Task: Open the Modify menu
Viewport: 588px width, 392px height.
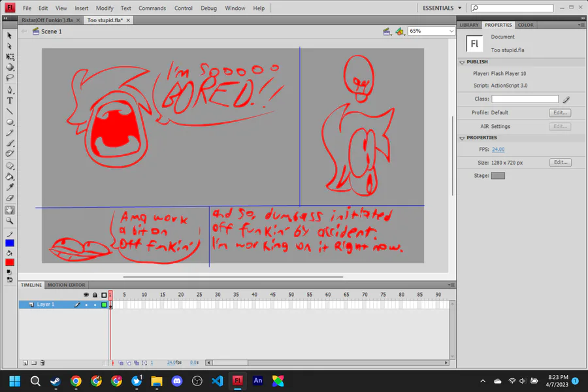Action: pyautogui.click(x=105, y=8)
